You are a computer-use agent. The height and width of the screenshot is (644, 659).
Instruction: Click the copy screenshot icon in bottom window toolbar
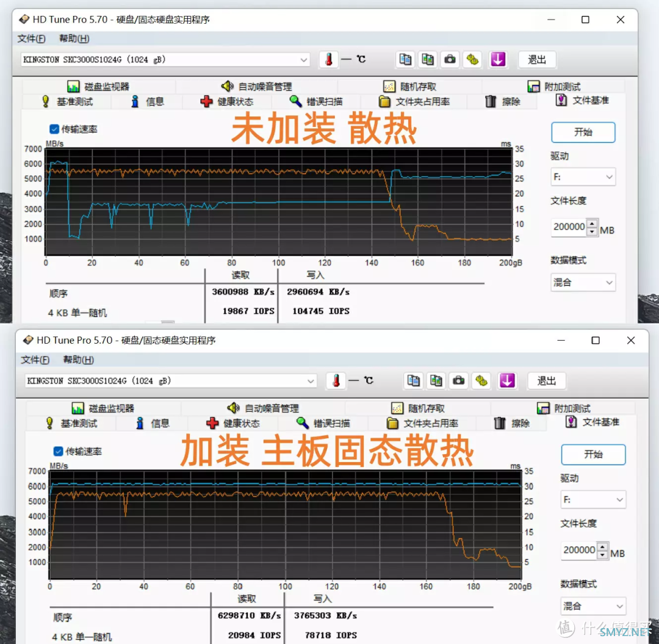436,381
